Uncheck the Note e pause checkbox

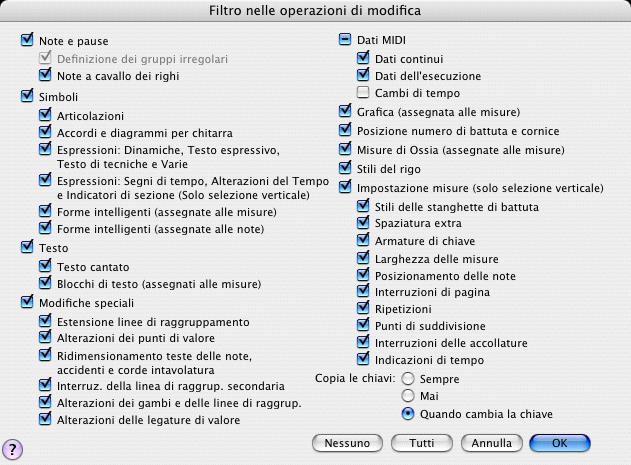(x=27, y=41)
